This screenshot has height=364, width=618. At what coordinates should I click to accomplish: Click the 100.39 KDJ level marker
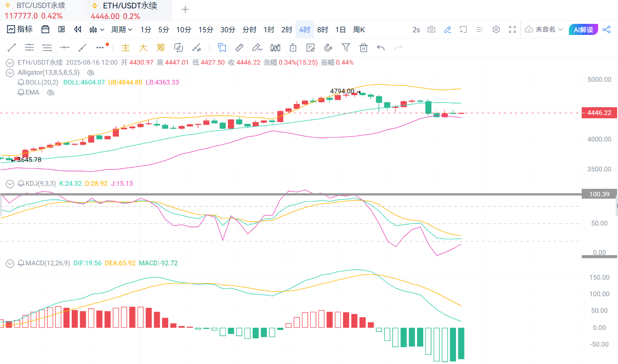tap(599, 194)
